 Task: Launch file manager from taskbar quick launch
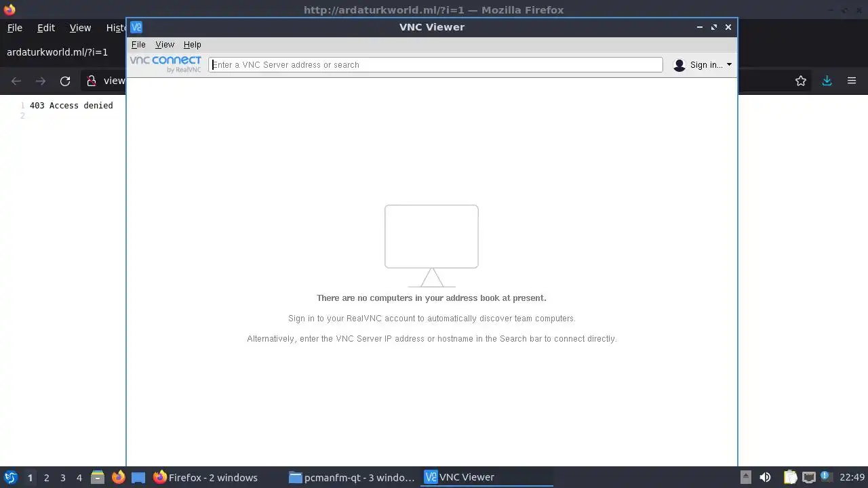point(98,477)
